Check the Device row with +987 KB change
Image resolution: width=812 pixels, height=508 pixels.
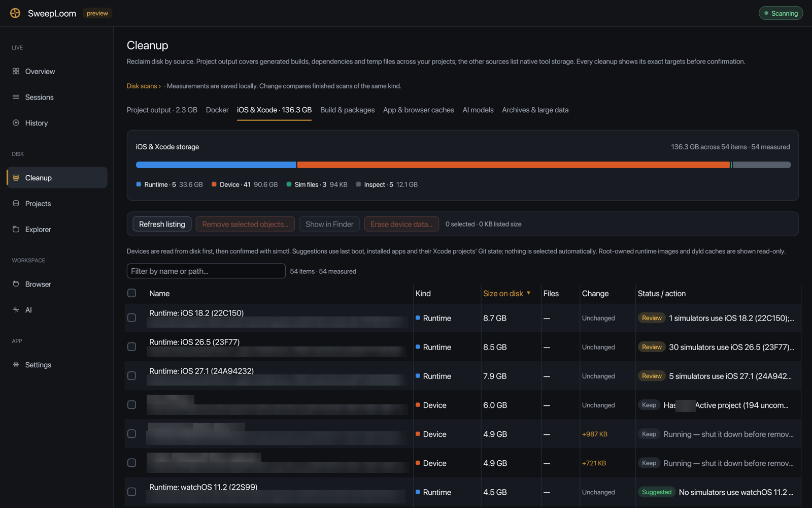click(x=131, y=434)
